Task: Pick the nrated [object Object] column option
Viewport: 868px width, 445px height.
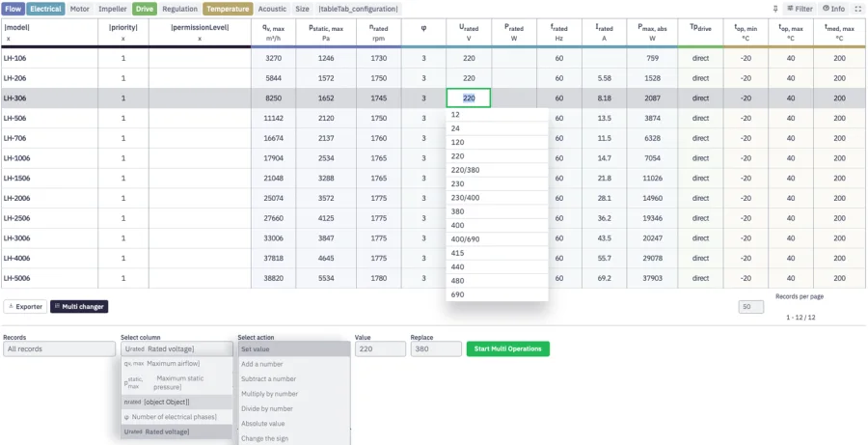Action: pos(176,402)
